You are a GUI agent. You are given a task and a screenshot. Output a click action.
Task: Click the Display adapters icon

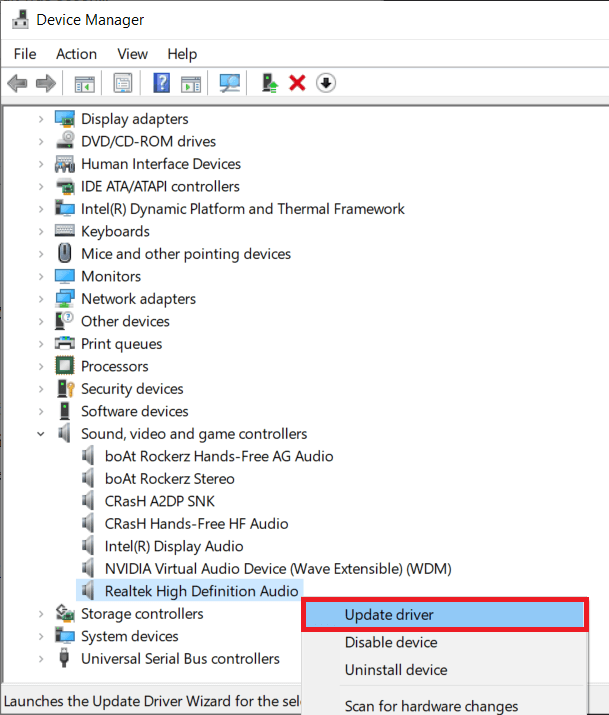coord(65,119)
